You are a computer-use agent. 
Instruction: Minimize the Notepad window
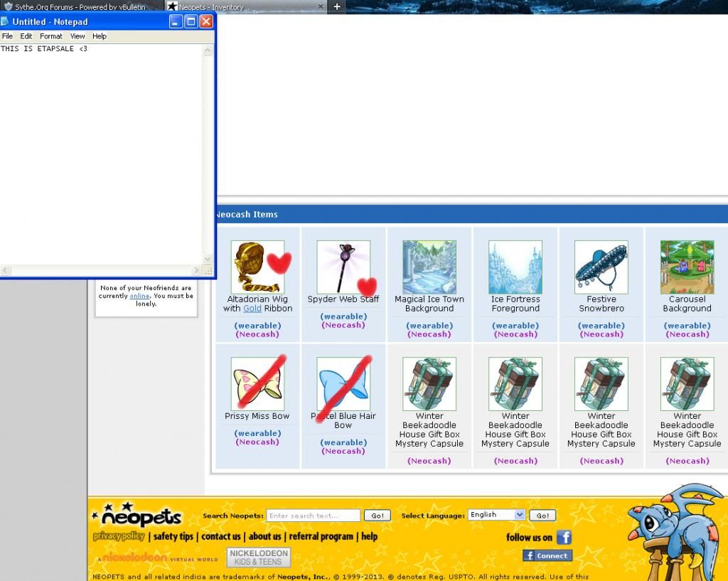[176, 21]
